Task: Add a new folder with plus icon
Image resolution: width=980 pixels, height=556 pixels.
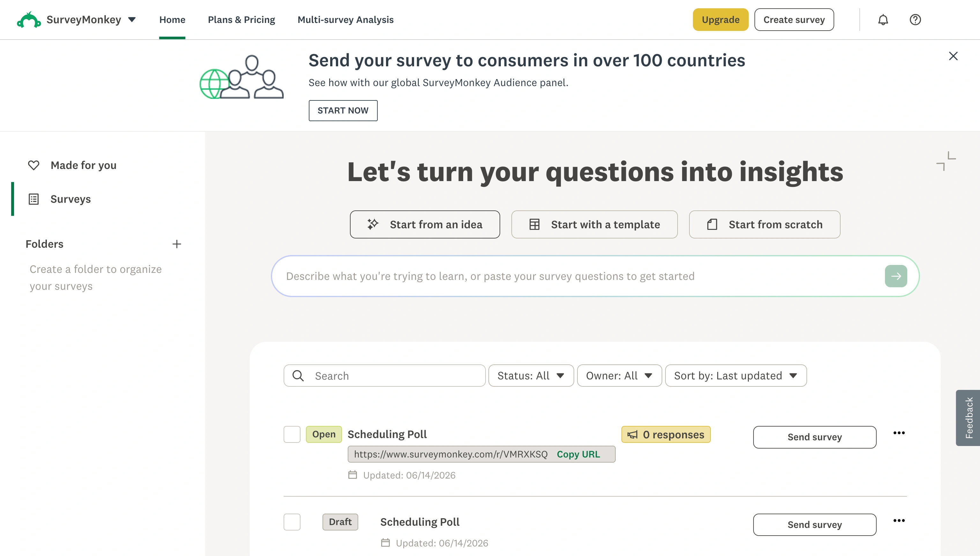Action: click(x=176, y=244)
